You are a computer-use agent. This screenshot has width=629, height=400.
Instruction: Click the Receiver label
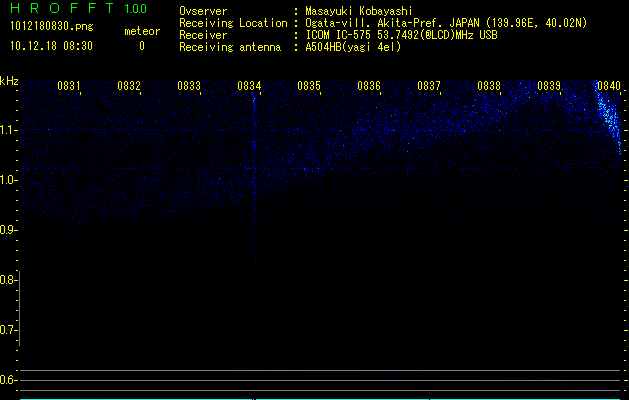(x=203, y=35)
